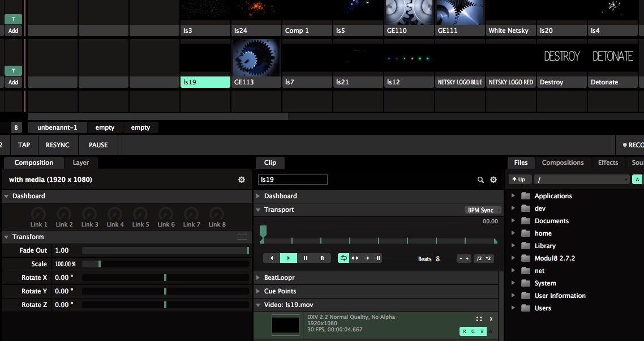This screenshot has height=341, width=644.
Task: Remove video with the x icon
Action: (491, 319)
